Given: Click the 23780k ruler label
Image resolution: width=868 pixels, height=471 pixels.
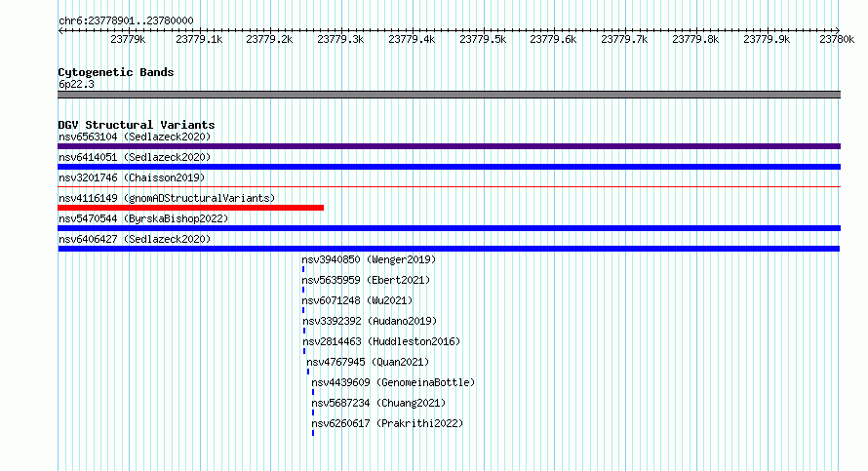Looking at the screenshot, I should [837, 39].
